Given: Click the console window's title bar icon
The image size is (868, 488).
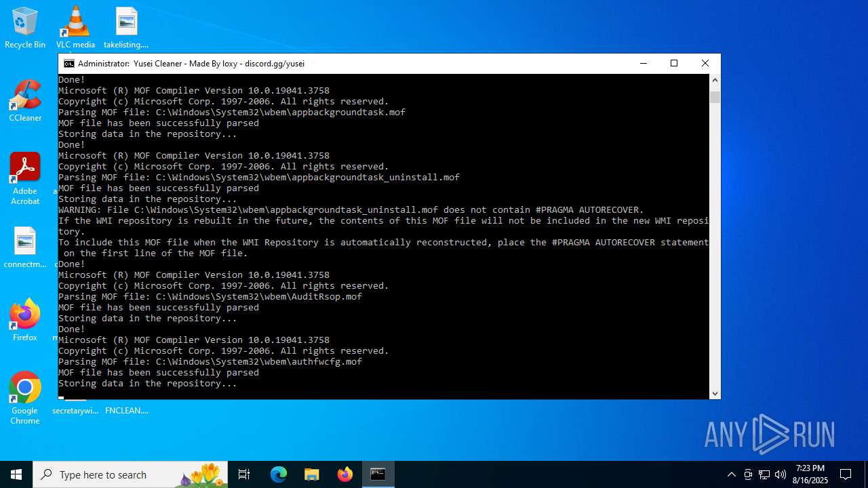Looking at the screenshot, I should tap(69, 63).
